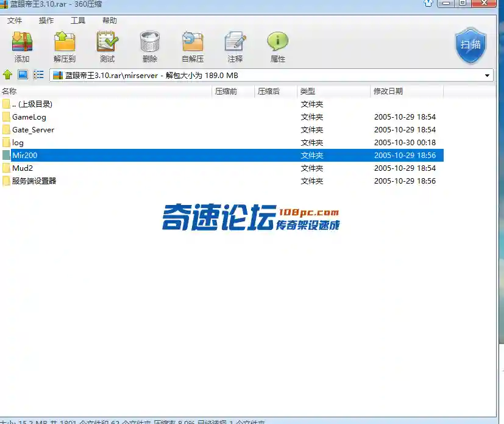Sort by the 修改日期 column header

tap(406, 92)
